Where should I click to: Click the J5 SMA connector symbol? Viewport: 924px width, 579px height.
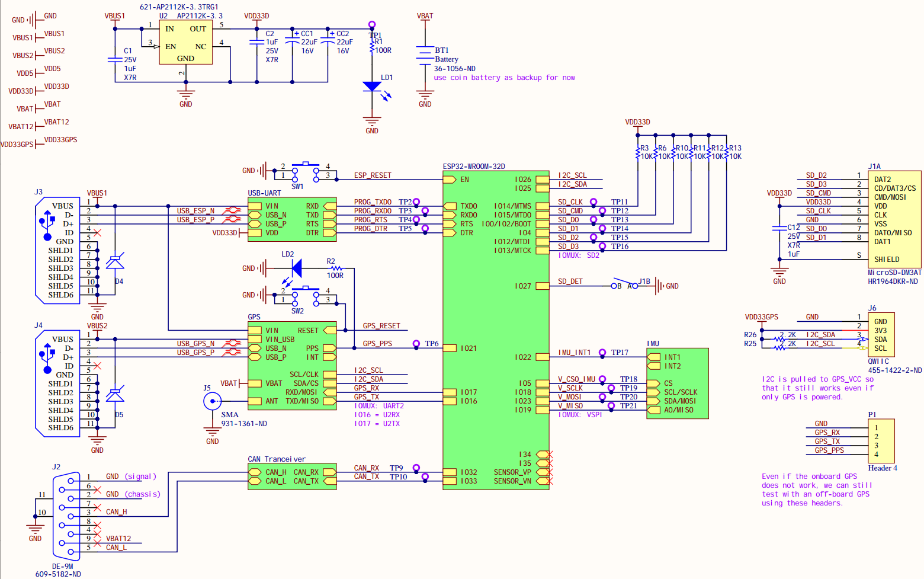tap(212, 402)
